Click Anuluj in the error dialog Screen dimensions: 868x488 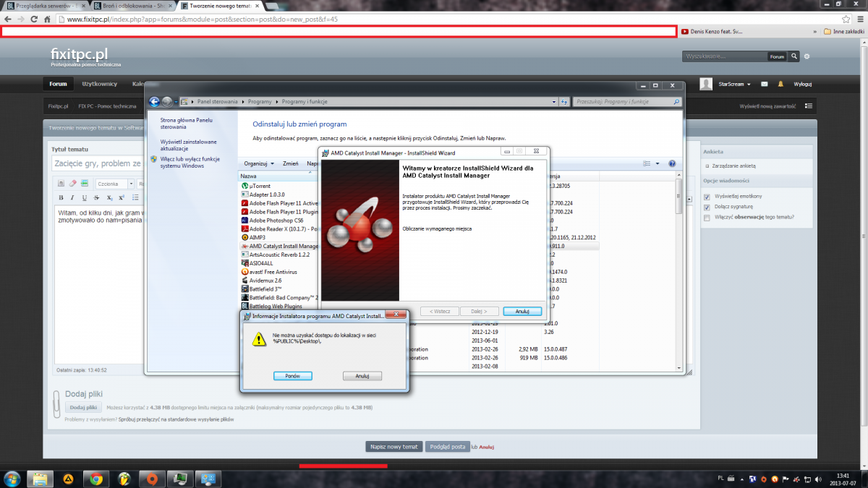coord(362,376)
